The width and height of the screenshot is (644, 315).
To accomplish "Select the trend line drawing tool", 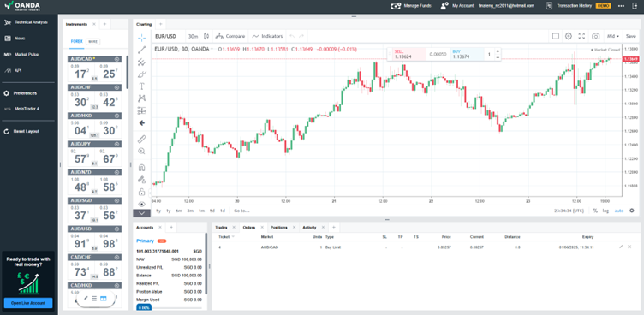I will 141,51.
